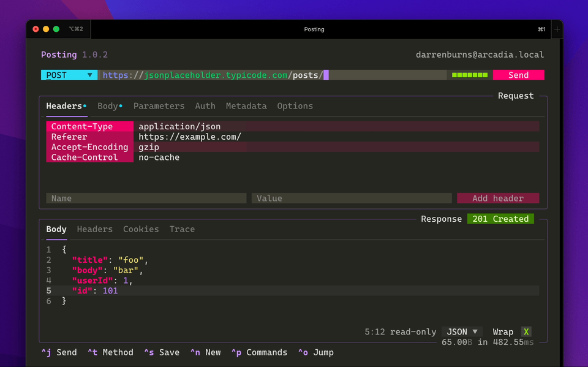Viewport: 588px width, 367px height.
Task: Focus the header Value input field
Action: pos(352,198)
